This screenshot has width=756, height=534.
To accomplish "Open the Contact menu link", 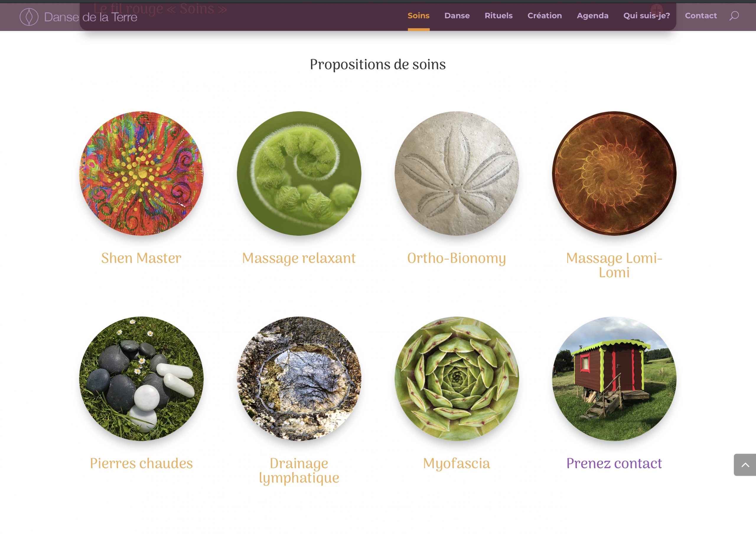I will (701, 16).
